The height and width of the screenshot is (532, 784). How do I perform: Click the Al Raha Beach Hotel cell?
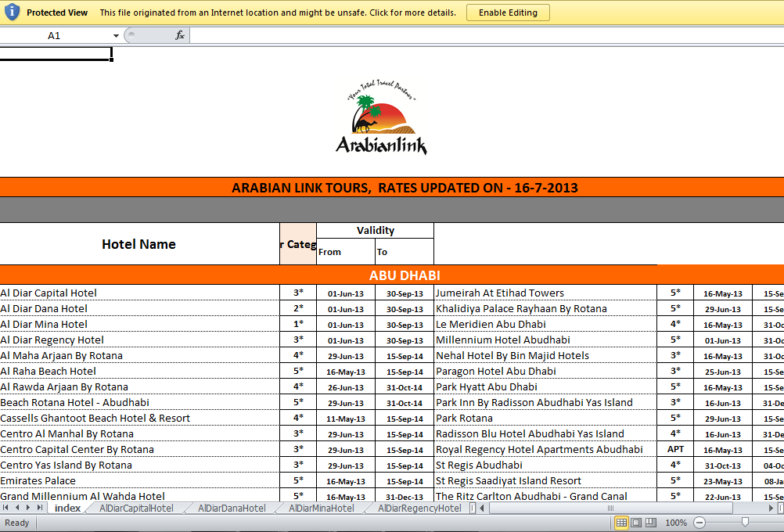click(139, 371)
